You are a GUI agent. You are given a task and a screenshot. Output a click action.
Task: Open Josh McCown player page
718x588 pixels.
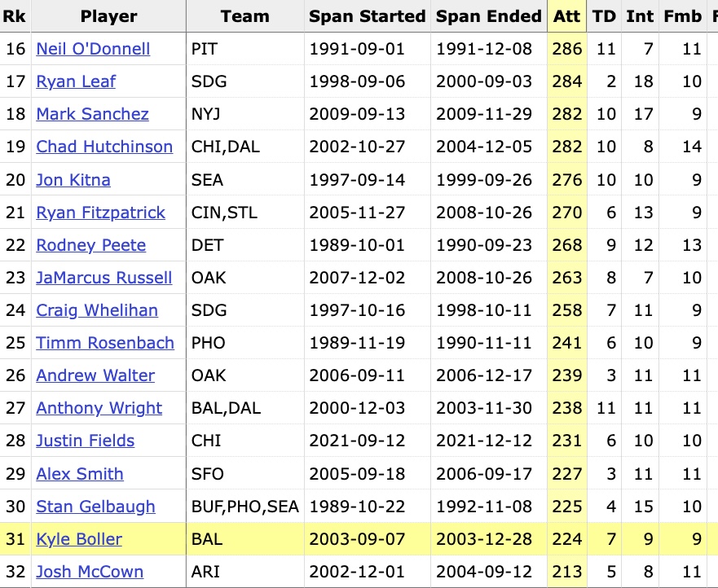pyautogui.click(x=90, y=572)
